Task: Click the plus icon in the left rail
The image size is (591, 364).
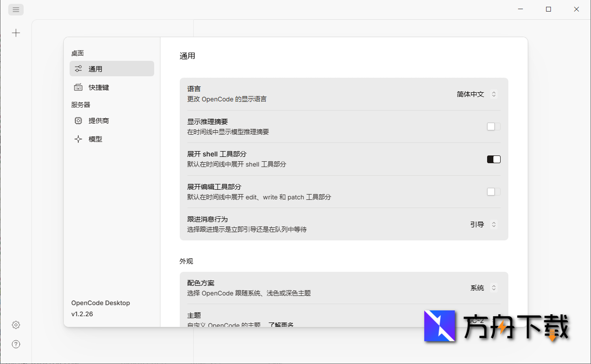Action: (x=16, y=33)
